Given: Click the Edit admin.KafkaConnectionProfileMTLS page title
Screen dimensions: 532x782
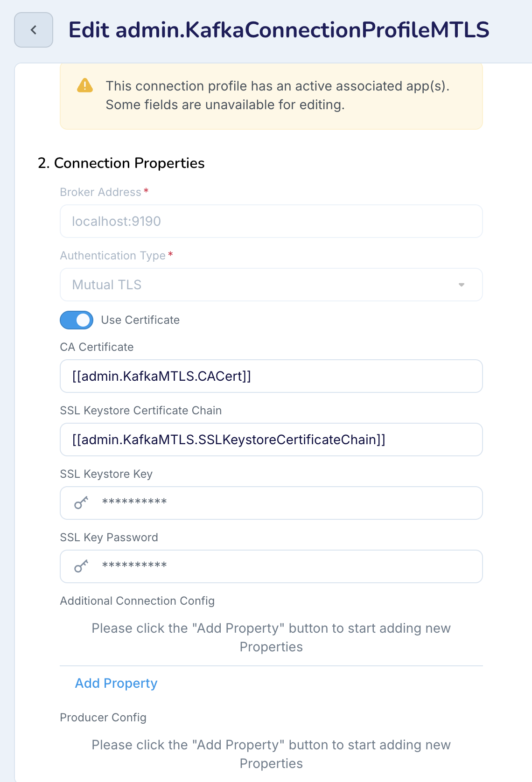Looking at the screenshot, I should coord(279,30).
